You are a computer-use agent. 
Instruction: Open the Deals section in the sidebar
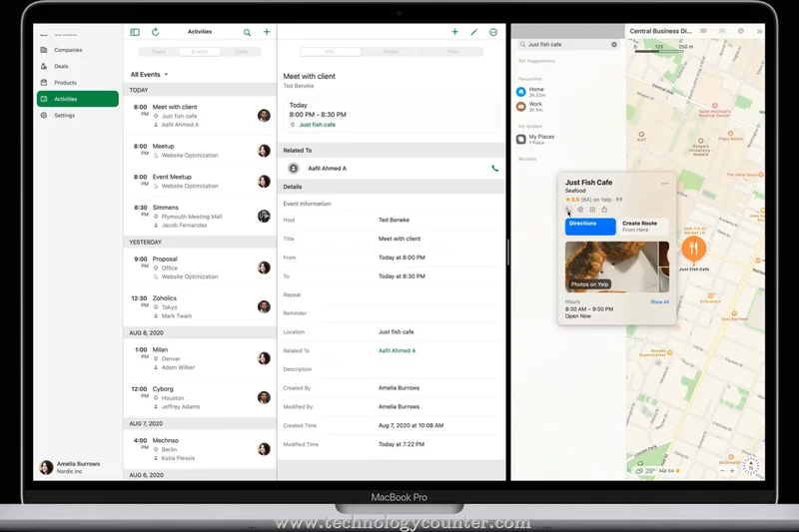pyautogui.click(x=78, y=66)
